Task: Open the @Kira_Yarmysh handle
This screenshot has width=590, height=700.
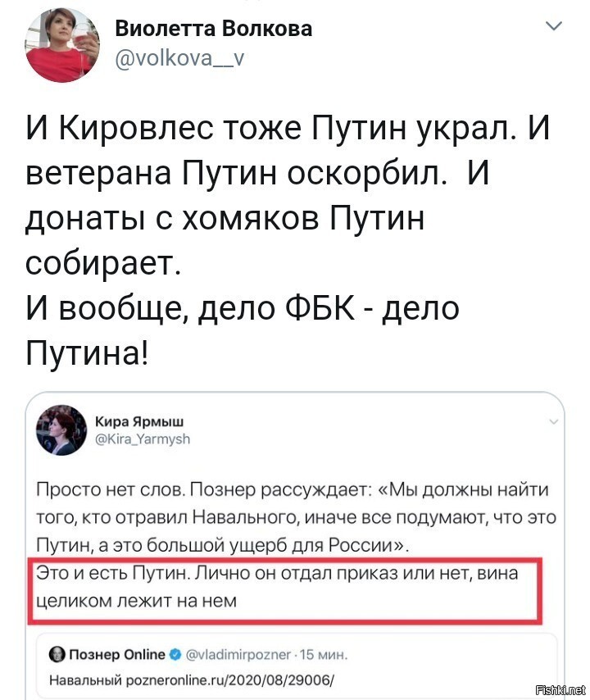Action: [x=143, y=439]
